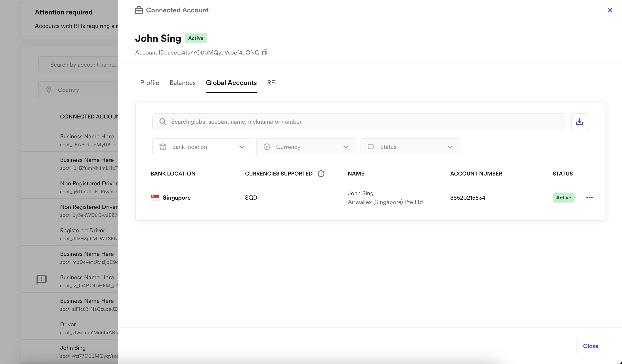Open the three-dot row actions menu
622x364 pixels.
589,198
